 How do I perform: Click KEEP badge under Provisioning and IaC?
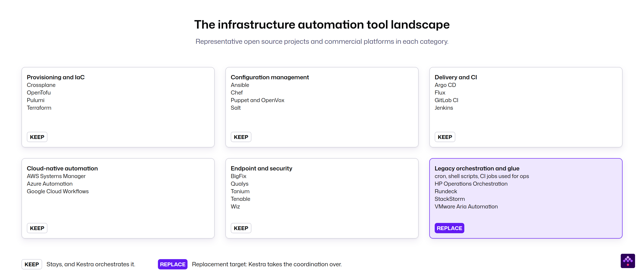[x=37, y=137]
